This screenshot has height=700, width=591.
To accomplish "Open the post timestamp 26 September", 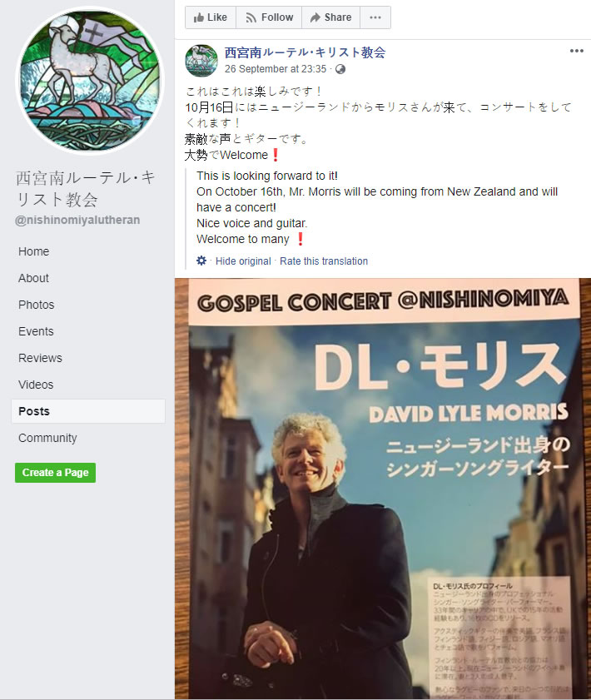I will click(276, 69).
